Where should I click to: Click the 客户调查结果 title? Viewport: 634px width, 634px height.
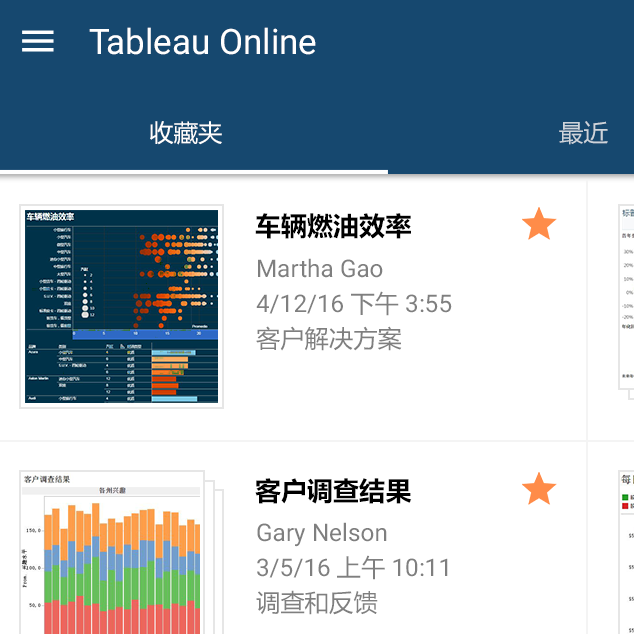coord(333,491)
